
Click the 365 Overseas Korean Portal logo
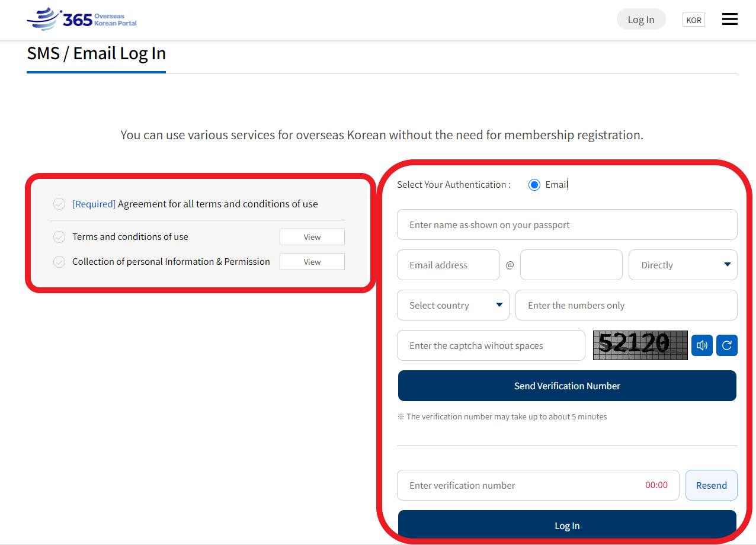click(82, 20)
